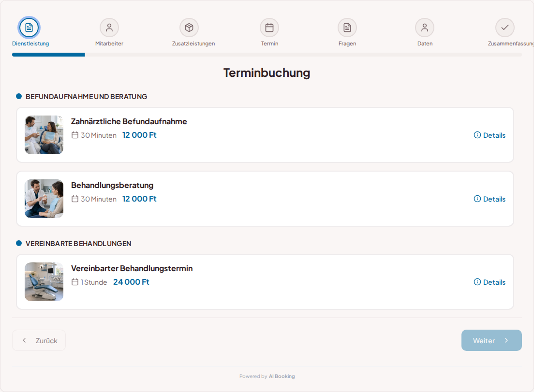Click calendar icon beside Zahnärztliche Befundaufnahme duration

(75, 135)
